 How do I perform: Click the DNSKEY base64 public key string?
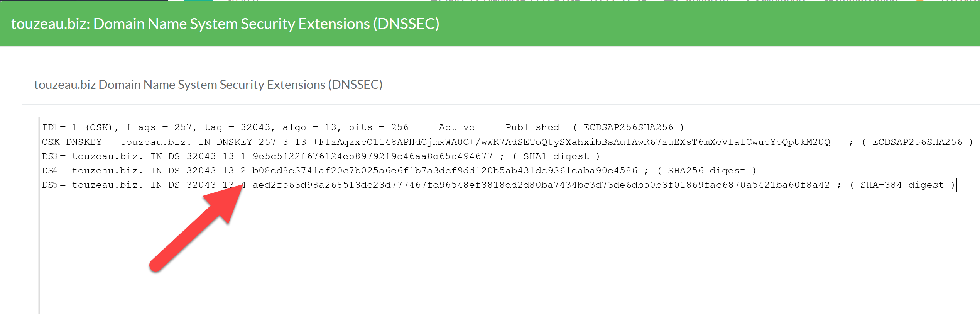577,142
